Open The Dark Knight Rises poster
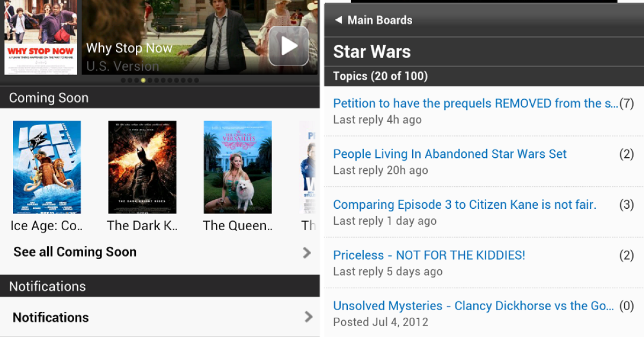644x337 pixels. (142, 167)
